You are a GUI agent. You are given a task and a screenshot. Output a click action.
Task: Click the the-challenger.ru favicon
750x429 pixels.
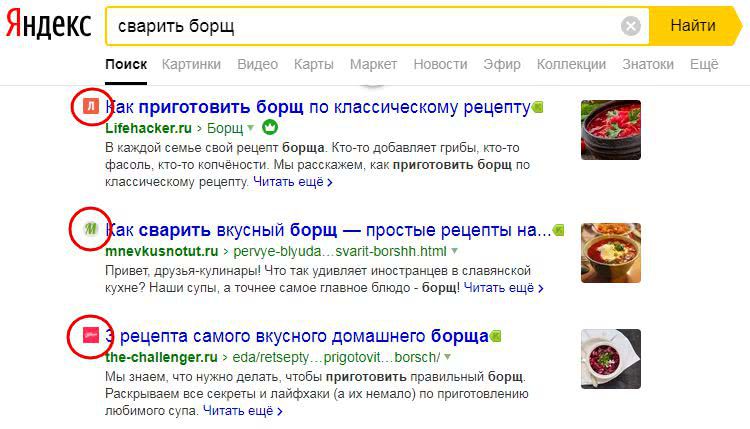tap(91, 335)
